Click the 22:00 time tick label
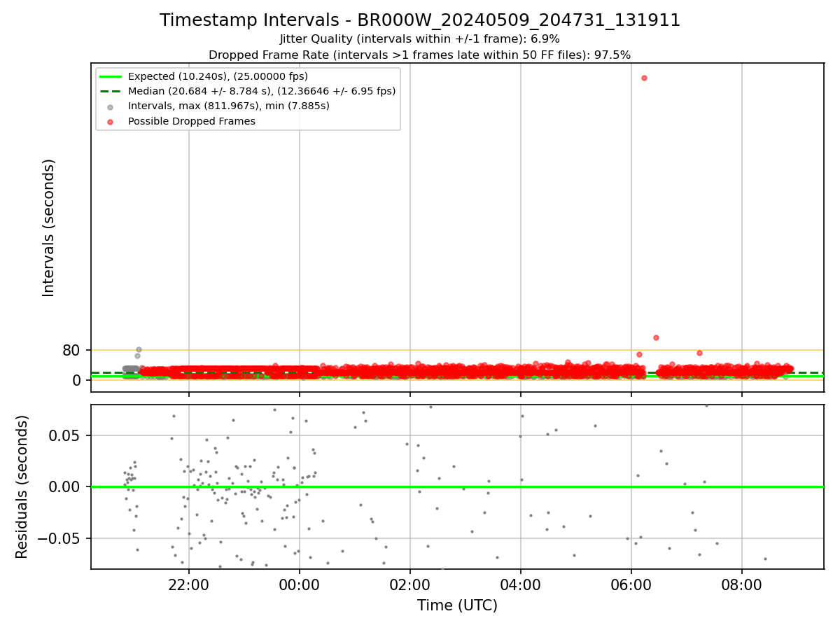Image resolution: width=840 pixels, height=630 pixels. point(189,584)
